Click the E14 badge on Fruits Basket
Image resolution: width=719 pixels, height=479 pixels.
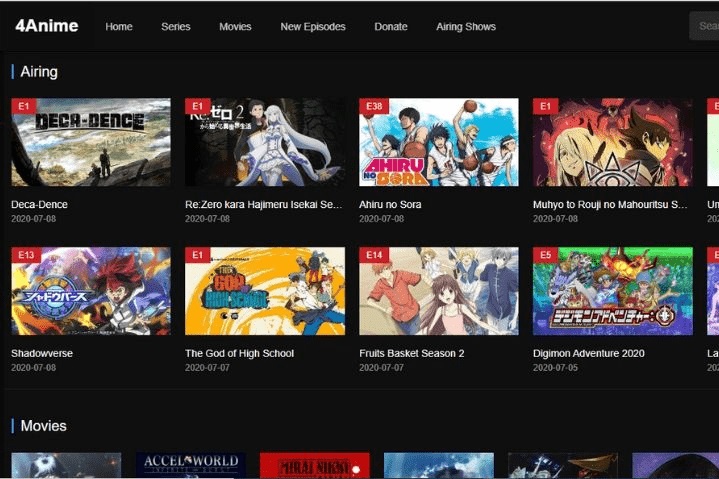coord(374,255)
